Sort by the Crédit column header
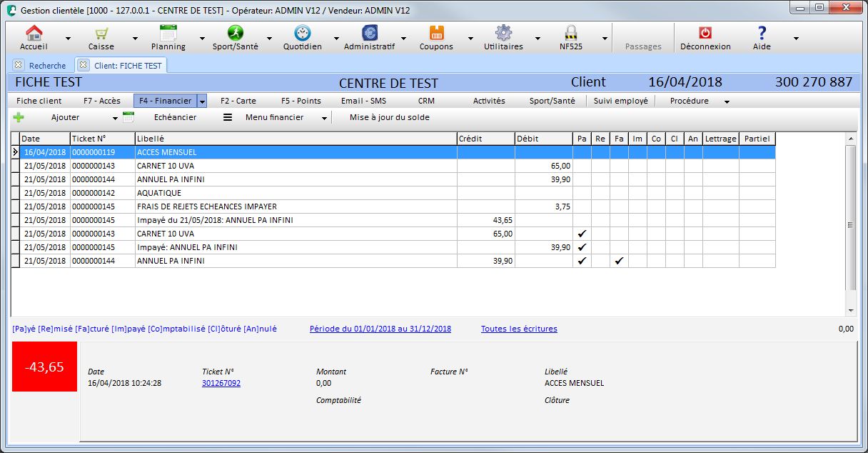The image size is (868, 453). 485,139
